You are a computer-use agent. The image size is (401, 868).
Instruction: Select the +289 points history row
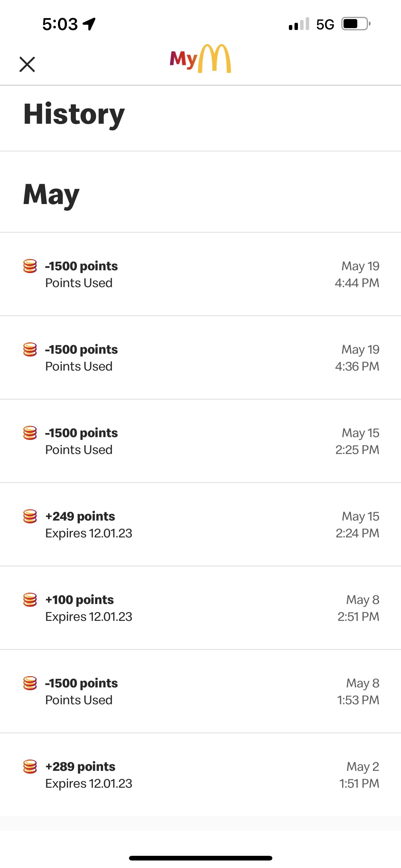[200, 775]
